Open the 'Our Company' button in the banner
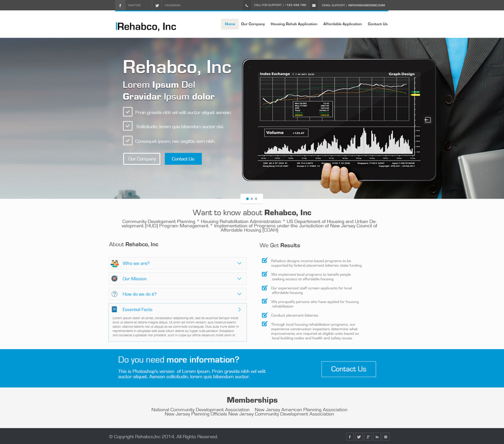 (142, 159)
